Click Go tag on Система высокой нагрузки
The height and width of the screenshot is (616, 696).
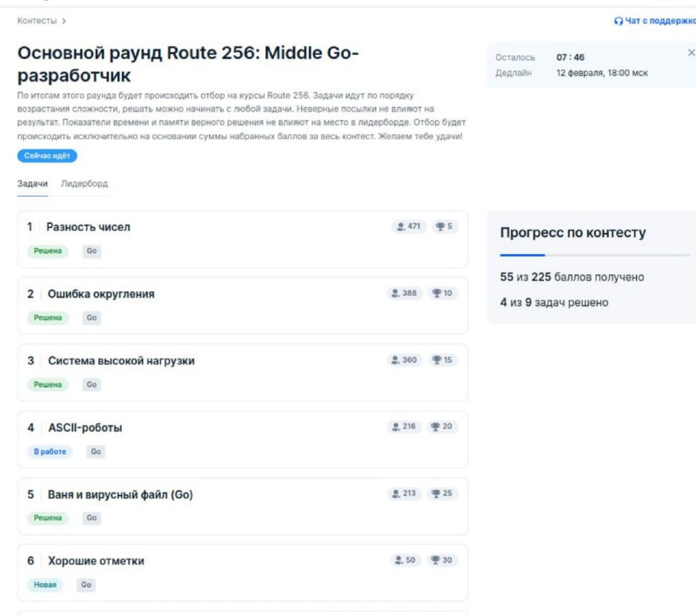click(91, 385)
